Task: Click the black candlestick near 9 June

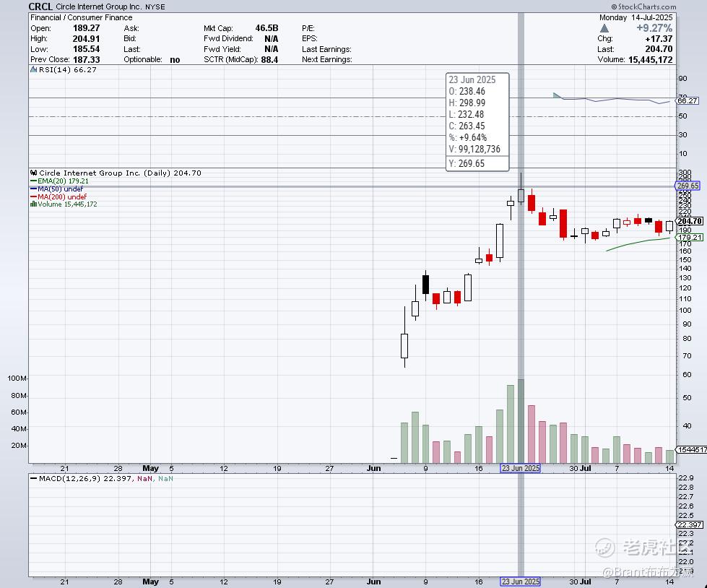Action: [425, 285]
